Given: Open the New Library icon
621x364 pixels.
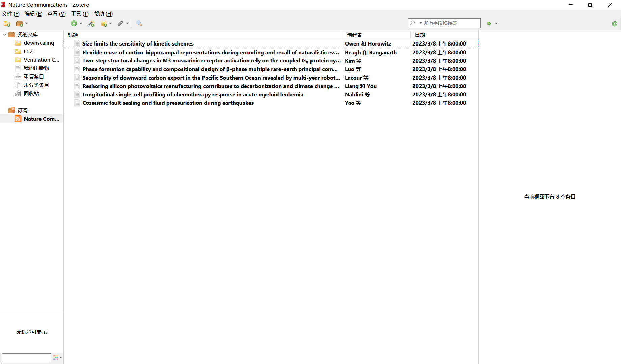Looking at the screenshot, I should pos(20,24).
